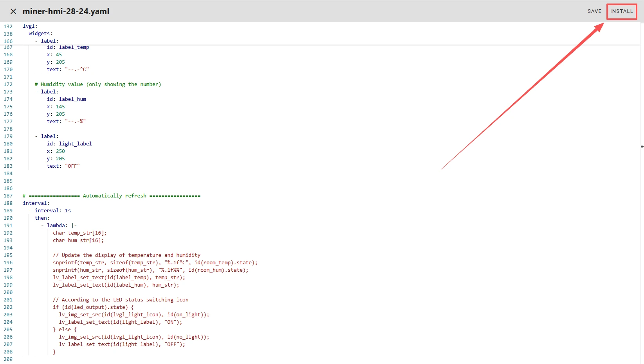Click the 'if (id(led_output).state)' line
This screenshot has height=364, width=644.
[93, 307]
